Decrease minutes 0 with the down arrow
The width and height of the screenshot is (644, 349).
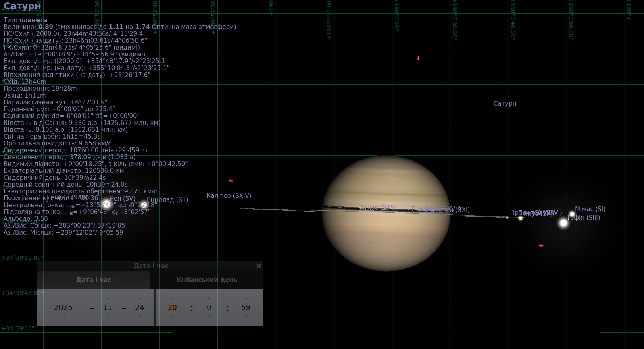(209, 316)
